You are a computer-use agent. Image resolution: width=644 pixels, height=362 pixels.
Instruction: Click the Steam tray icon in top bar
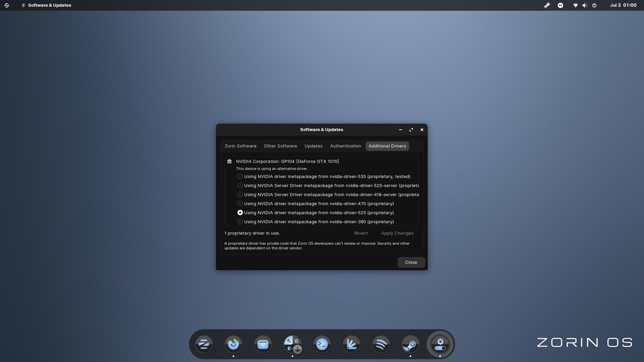[547, 5]
